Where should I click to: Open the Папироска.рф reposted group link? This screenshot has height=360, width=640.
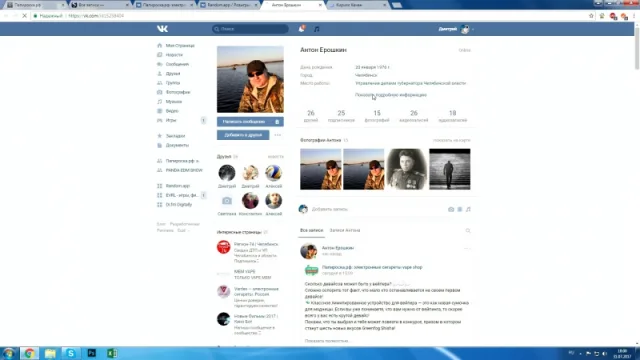coord(372,267)
